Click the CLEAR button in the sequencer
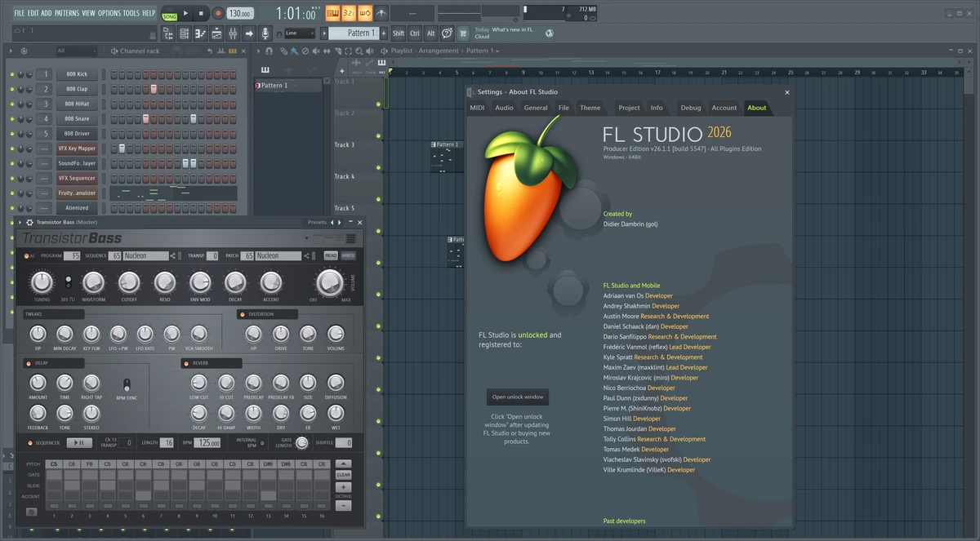The height and width of the screenshot is (541, 980). 344,475
